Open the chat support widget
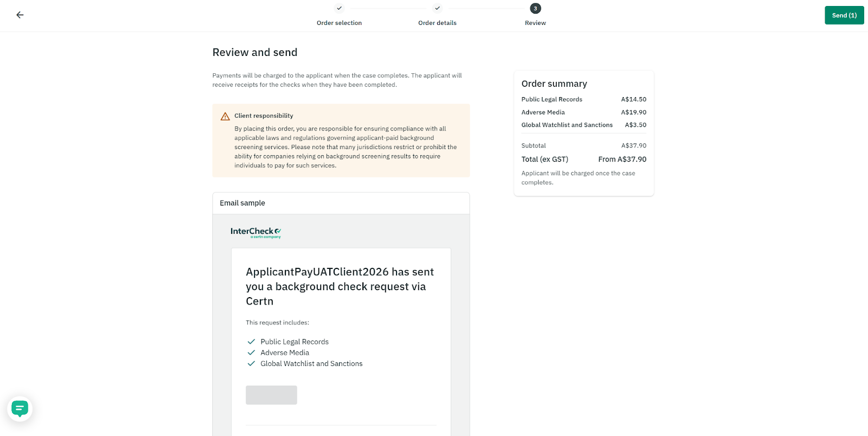The height and width of the screenshot is (436, 868). (20, 408)
